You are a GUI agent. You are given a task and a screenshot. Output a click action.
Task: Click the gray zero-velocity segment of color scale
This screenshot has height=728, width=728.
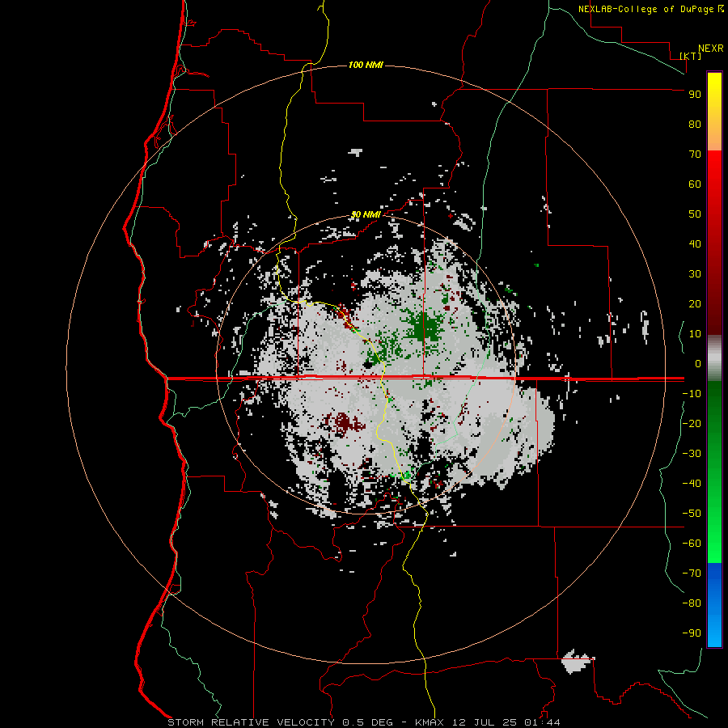coord(714,358)
